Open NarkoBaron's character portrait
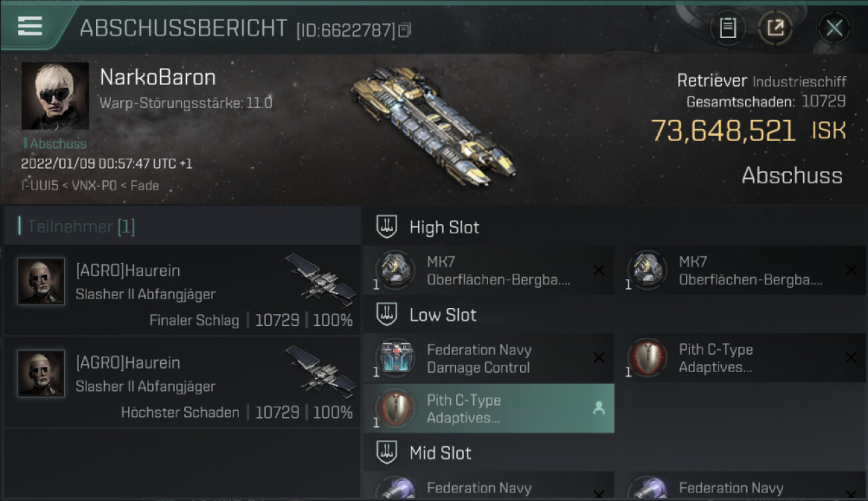This screenshot has width=868, height=501. (x=55, y=96)
